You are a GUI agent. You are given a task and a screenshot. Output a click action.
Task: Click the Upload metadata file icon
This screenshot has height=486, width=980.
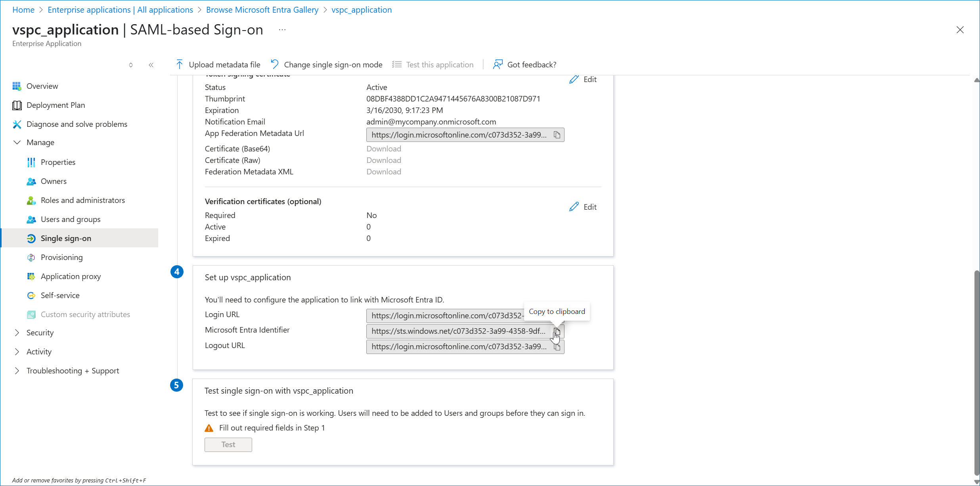click(180, 64)
